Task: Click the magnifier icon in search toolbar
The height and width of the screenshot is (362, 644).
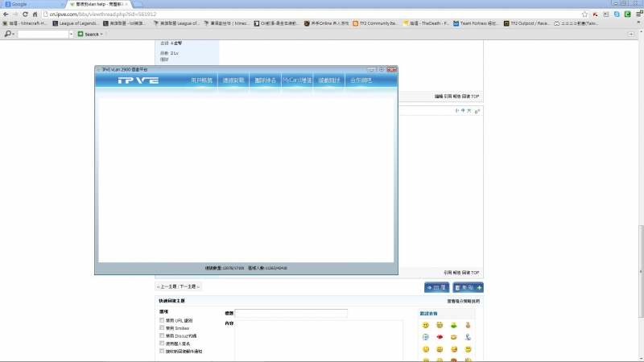Action: point(7,34)
